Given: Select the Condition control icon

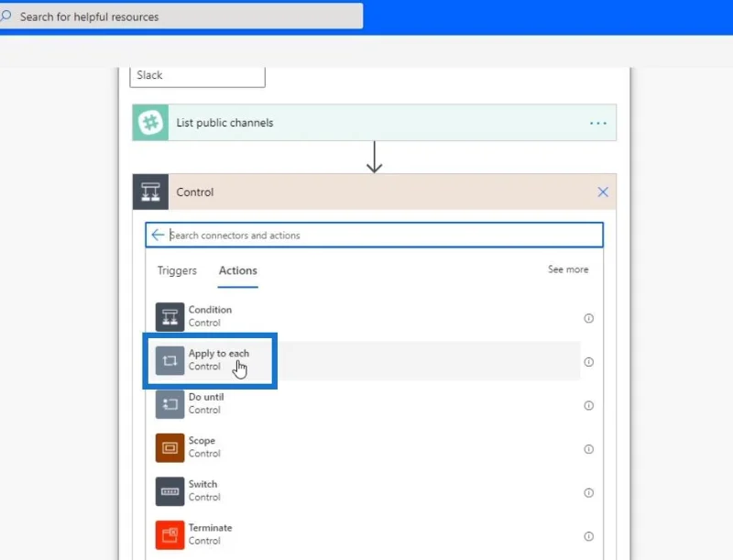Looking at the screenshot, I should pos(170,317).
